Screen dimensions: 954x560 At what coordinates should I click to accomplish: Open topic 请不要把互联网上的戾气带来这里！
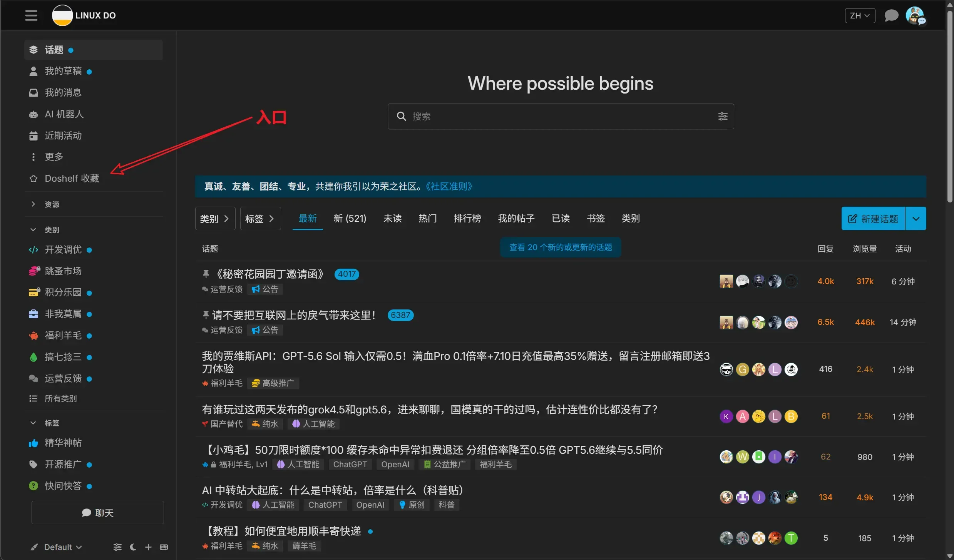click(294, 315)
